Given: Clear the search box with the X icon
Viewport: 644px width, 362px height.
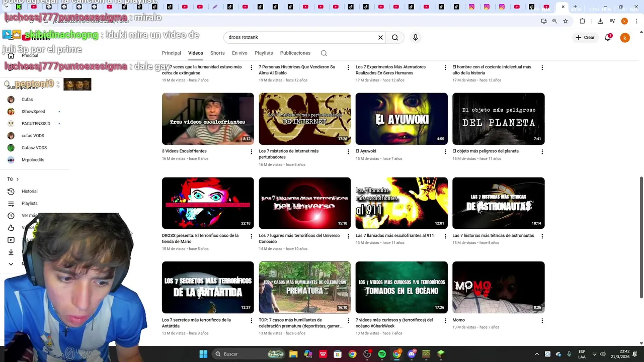Looking at the screenshot, I should pyautogui.click(x=380, y=37).
